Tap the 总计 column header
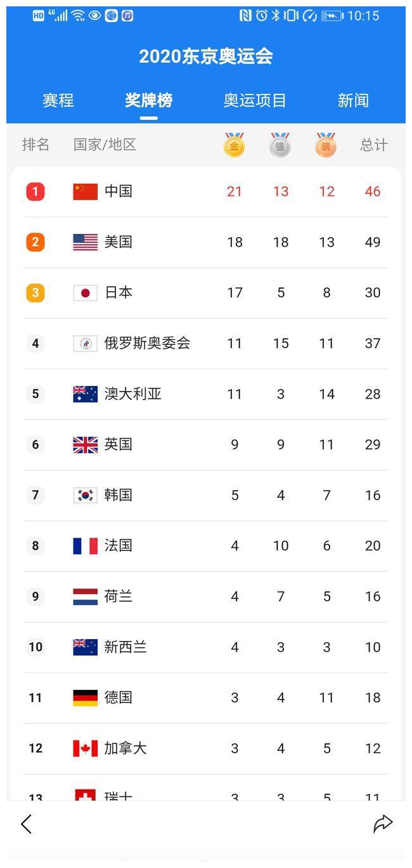The image size is (412, 868). (373, 145)
